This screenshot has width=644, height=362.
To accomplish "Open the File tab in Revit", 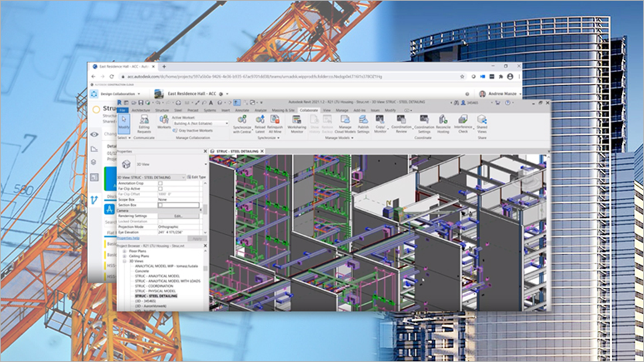I will click(x=122, y=110).
